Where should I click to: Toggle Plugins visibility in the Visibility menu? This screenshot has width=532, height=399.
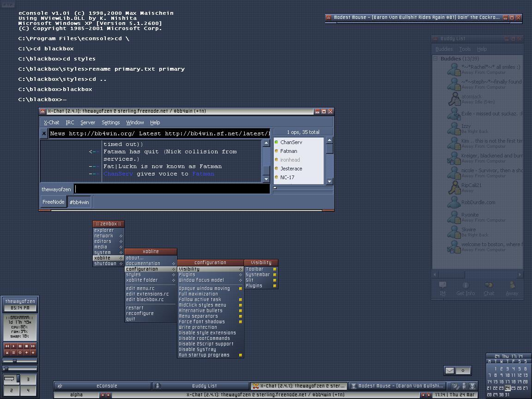click(x=261, y=286)
